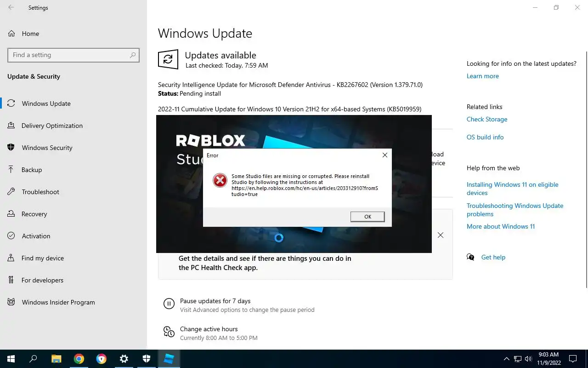The width and height of the screenshot is (588, 368).
Task: Click the 2022-11 Cumulative Update KB5019959 text
Action: click(289, 109)
